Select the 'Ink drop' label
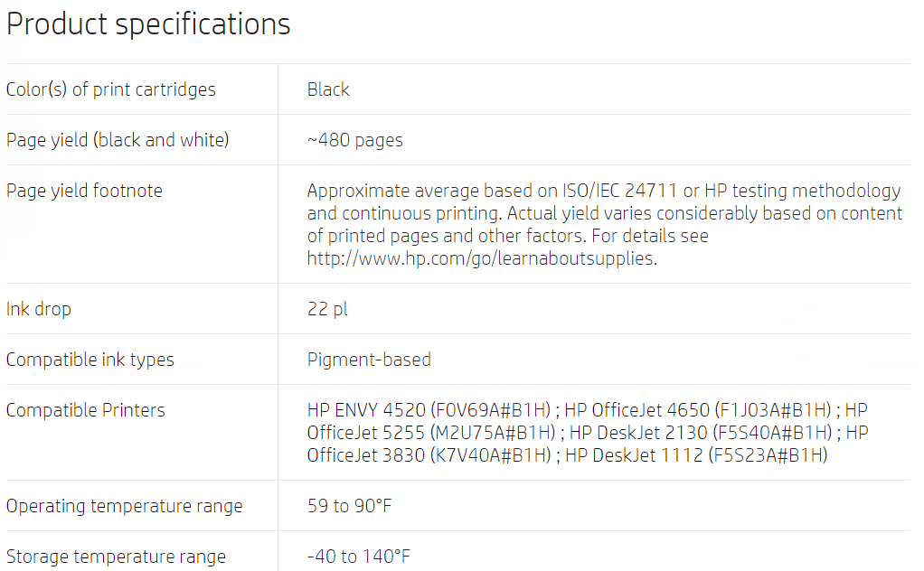Screen dimensions: 924x571 pos(38,309)
